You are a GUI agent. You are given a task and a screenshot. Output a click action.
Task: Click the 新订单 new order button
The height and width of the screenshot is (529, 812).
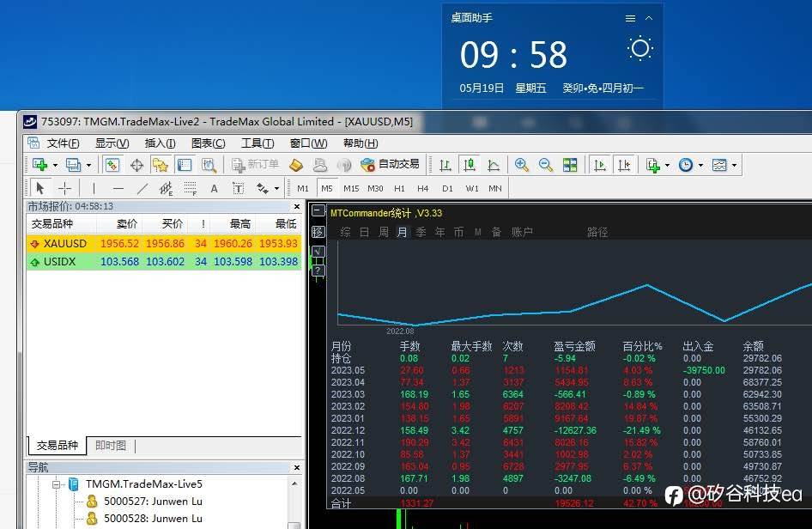pos(255,165)
